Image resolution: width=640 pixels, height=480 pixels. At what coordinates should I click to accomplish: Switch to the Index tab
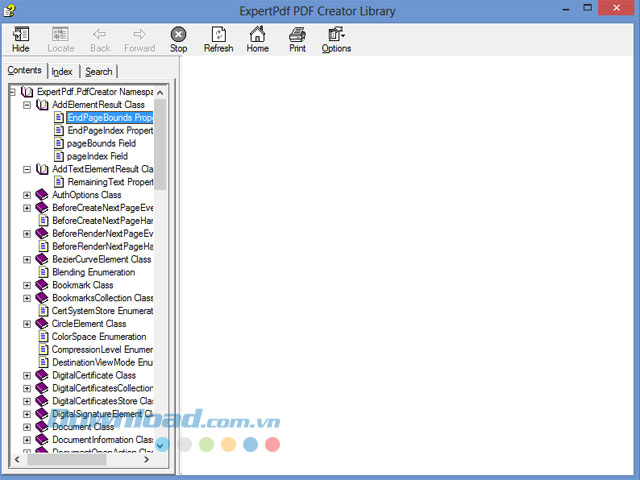click(62, 71)
